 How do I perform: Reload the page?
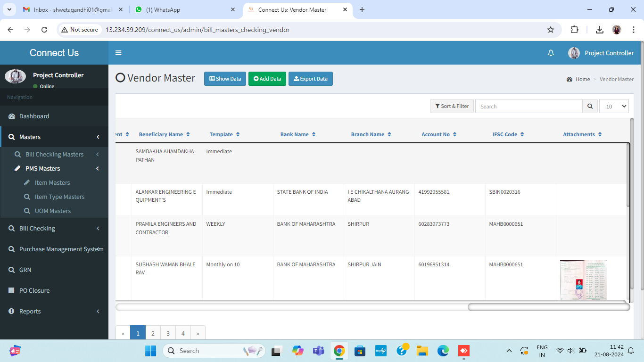pos(44,30)
